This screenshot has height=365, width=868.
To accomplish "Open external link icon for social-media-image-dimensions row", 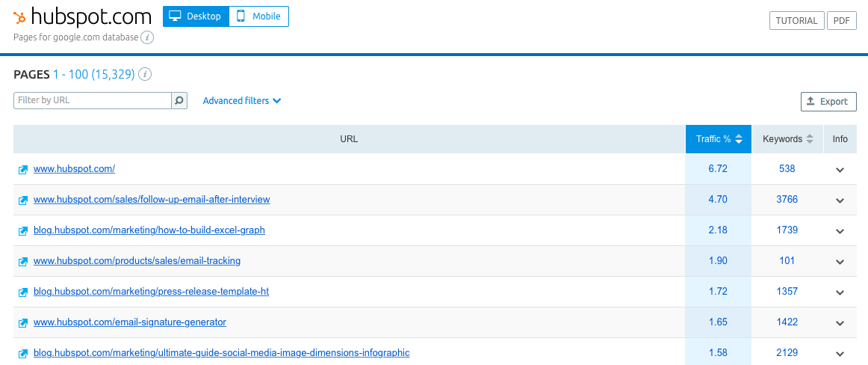I will pos(23,353).
